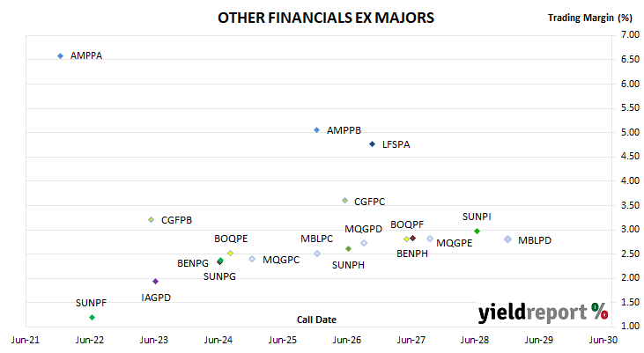Click the LFSPA dark blue diamond
Image resolution: width=644 pixels, height=353 pixels.
click(372, 144)
